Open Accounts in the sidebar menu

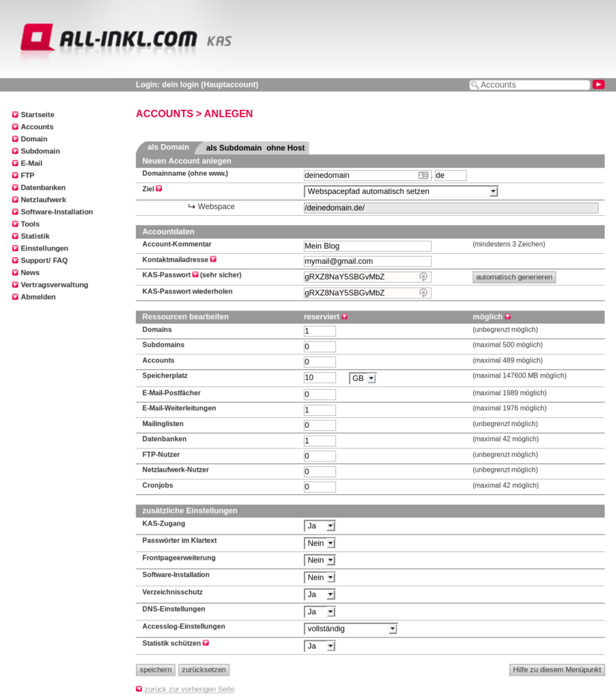(37, 126)
